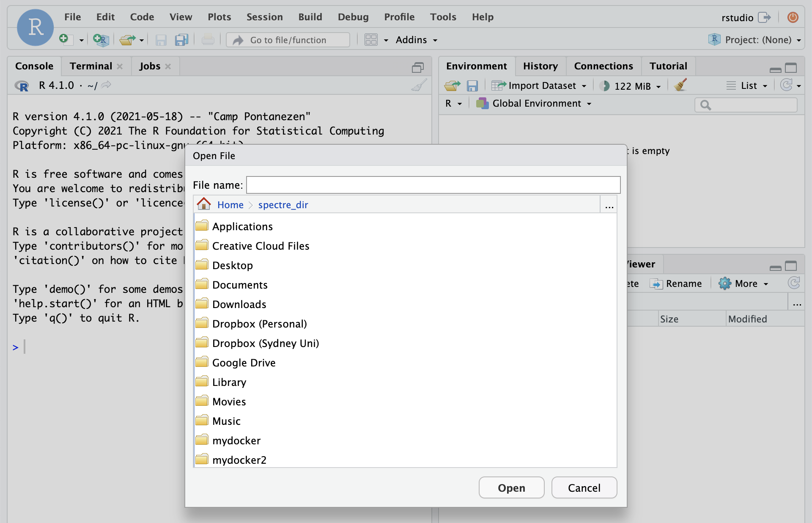Viewport: 812px width, 523px height.
Task: Switch to the History tab
Action: coord(540,66)
